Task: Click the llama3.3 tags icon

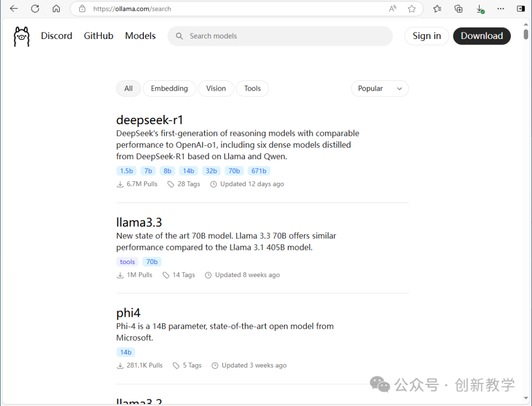Action: coord(166,275)
